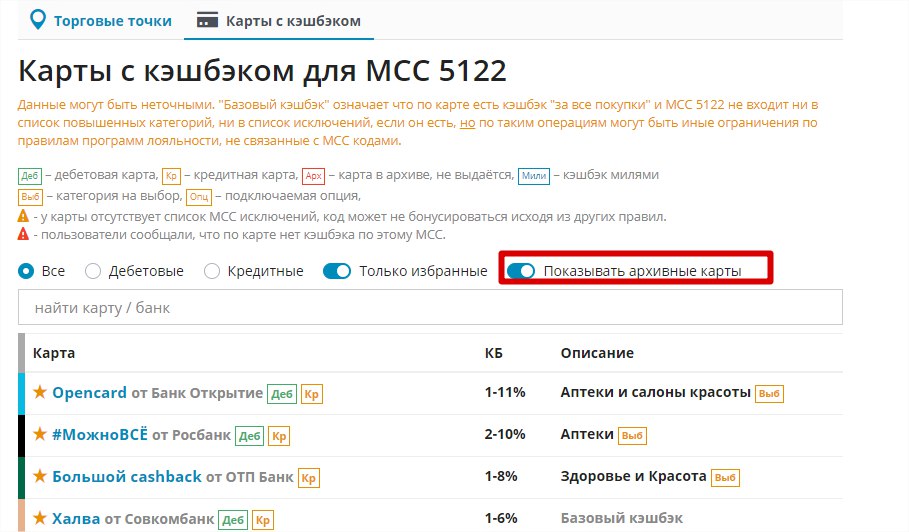This screenshot has height=532, width=909.
Task: Click the Деб badge in #МожноВСЁ row
Action: coord(250,436)
